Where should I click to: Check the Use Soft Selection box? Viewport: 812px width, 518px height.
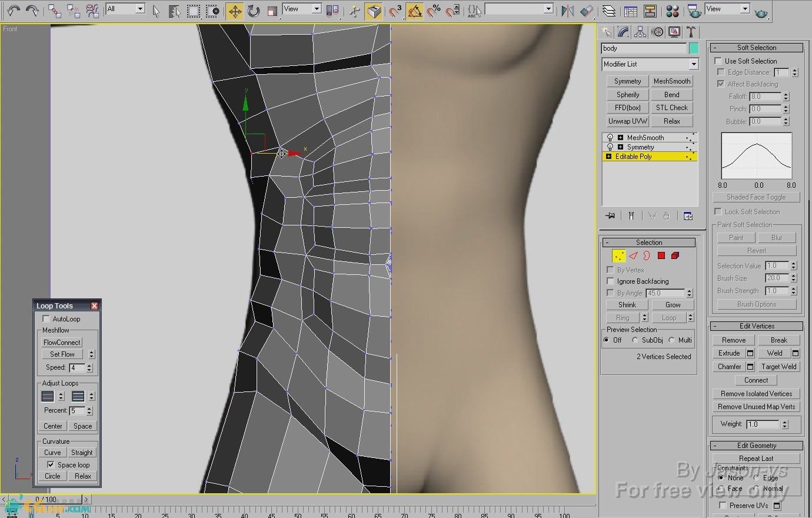tap(718, 61)
